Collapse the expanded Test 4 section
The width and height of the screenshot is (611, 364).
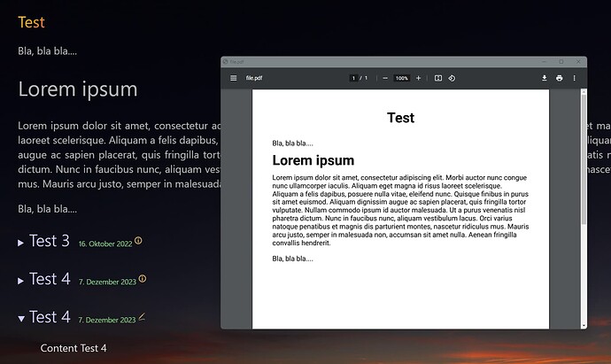(x=21, y=318)
